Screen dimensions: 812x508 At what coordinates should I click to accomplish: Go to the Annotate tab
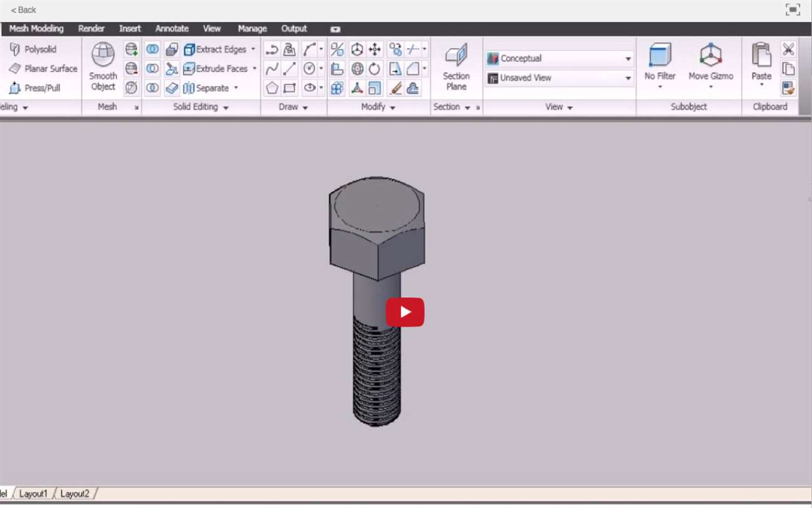172,29
